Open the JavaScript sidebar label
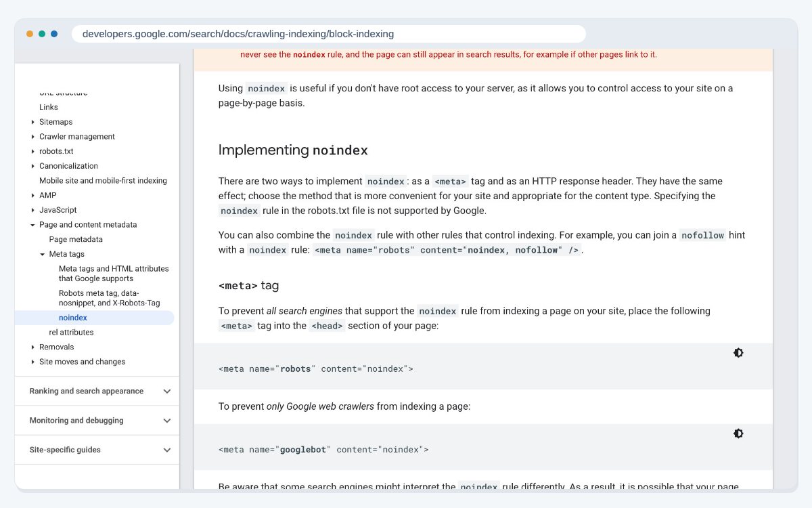Image resolution: width=812 pixels, height=508 pixels. pyautogui.click(x=58, y=210)
